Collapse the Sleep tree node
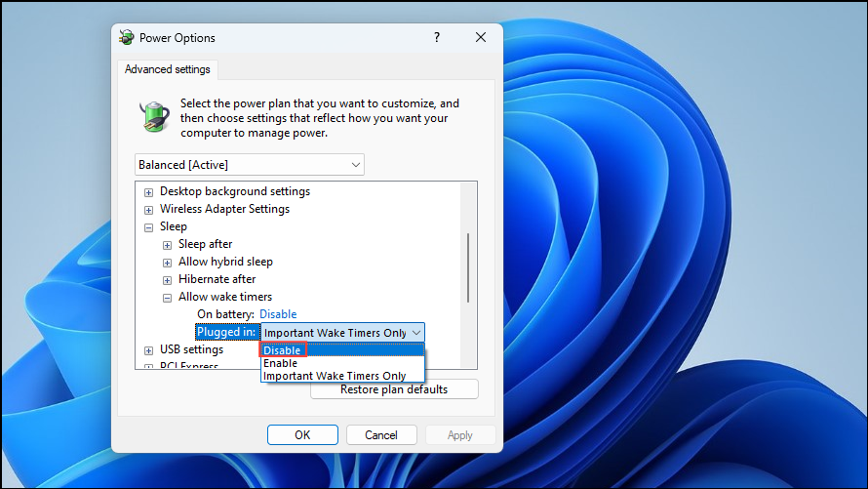 click(x=148, y=227)
